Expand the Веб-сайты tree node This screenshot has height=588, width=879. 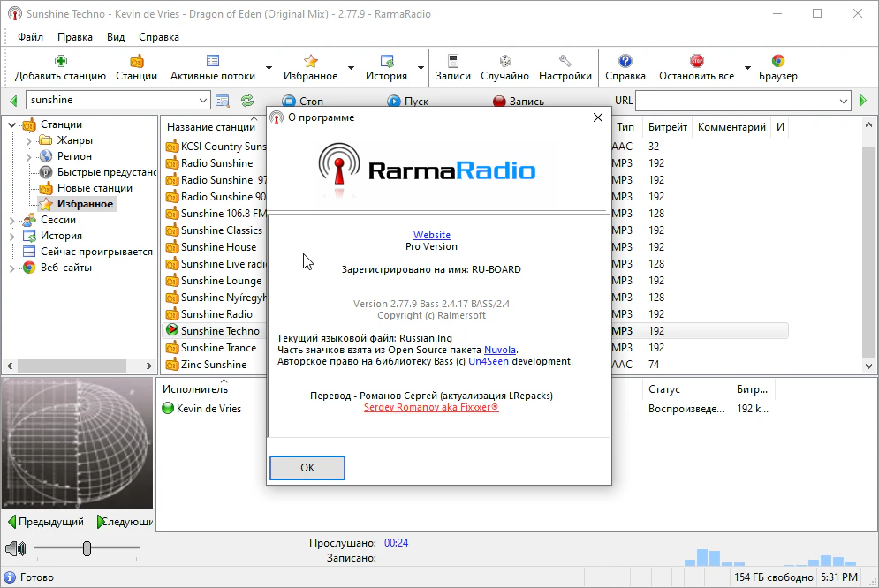pos(11,268)
